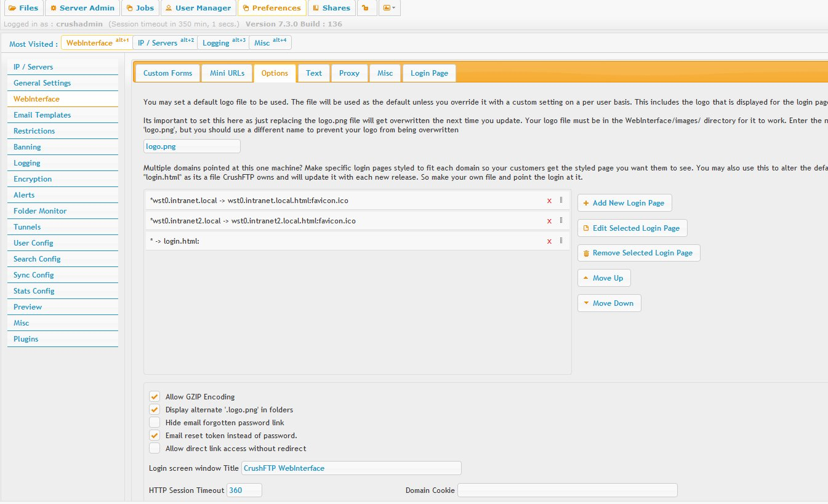Image resolution: width=828 pixels, height=504 pixels.
Task: Open Plugins in the sidebar
Action: (x=63, y=339)
